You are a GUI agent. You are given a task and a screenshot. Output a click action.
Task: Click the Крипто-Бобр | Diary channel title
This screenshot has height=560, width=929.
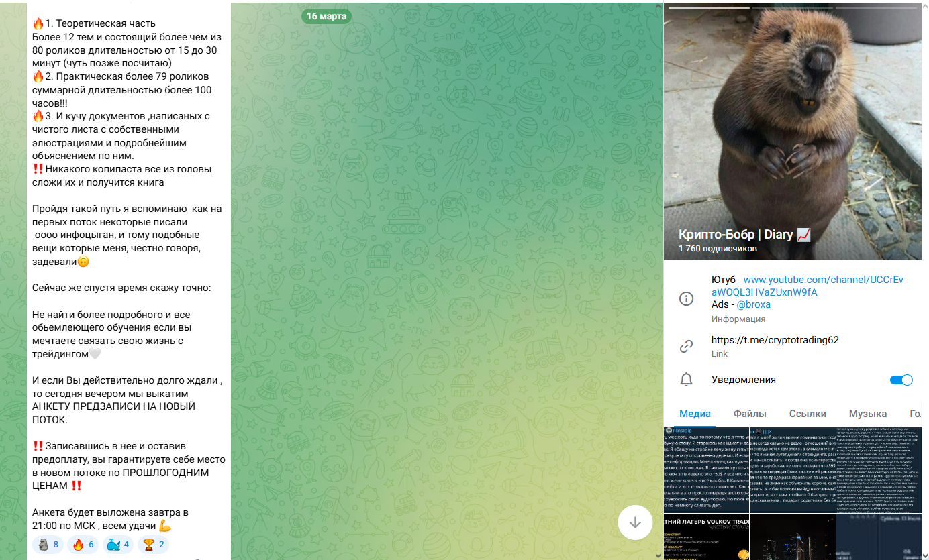(744, 235)
